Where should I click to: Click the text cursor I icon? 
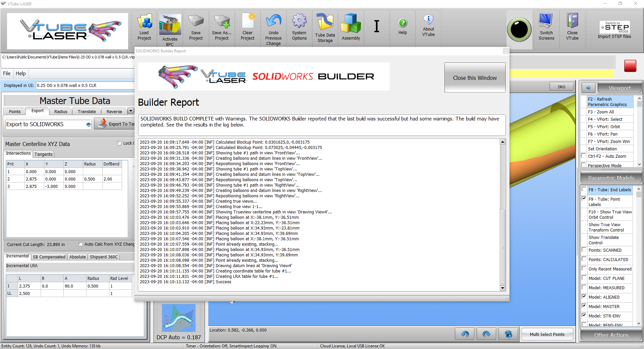click(377, 26)
